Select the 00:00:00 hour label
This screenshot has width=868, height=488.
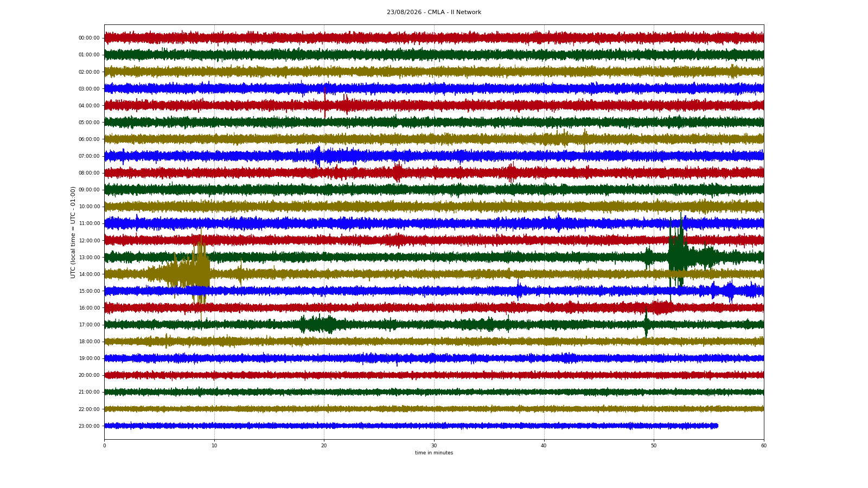[x=89, y=38]
